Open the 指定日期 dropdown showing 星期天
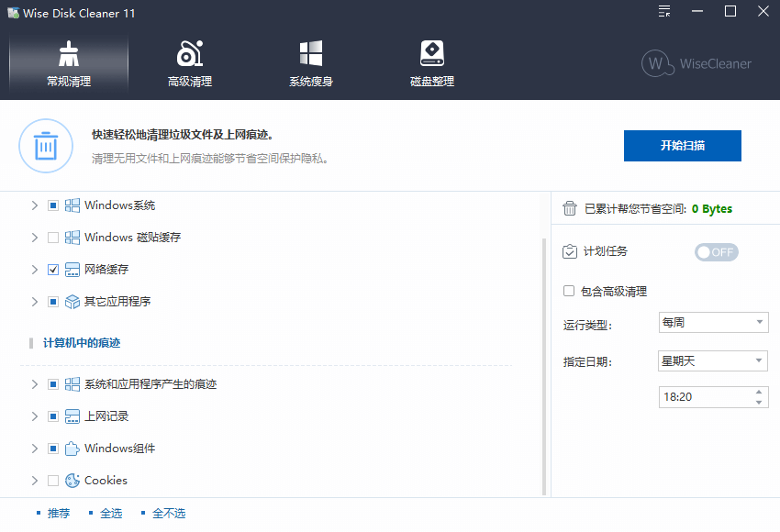 (713, 360)
